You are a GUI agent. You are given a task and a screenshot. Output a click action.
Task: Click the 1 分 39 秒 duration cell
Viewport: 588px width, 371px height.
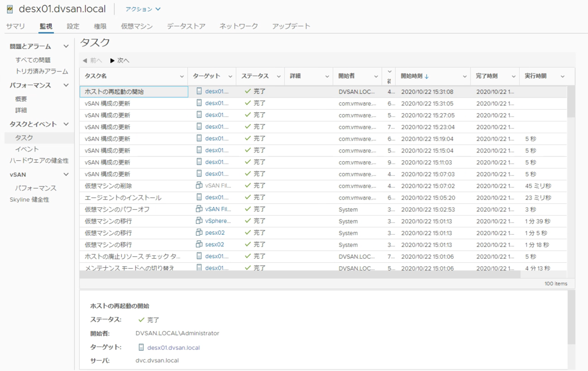pos(538,221)
